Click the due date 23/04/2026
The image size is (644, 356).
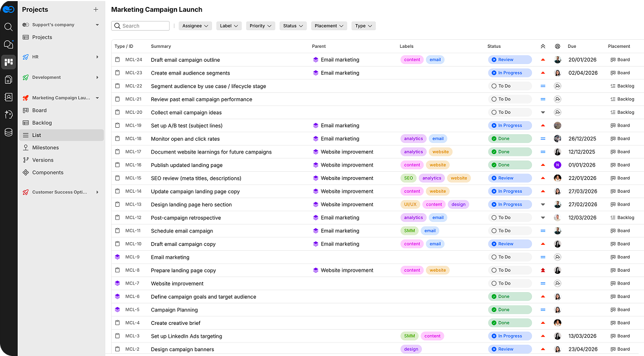point(583,349)
